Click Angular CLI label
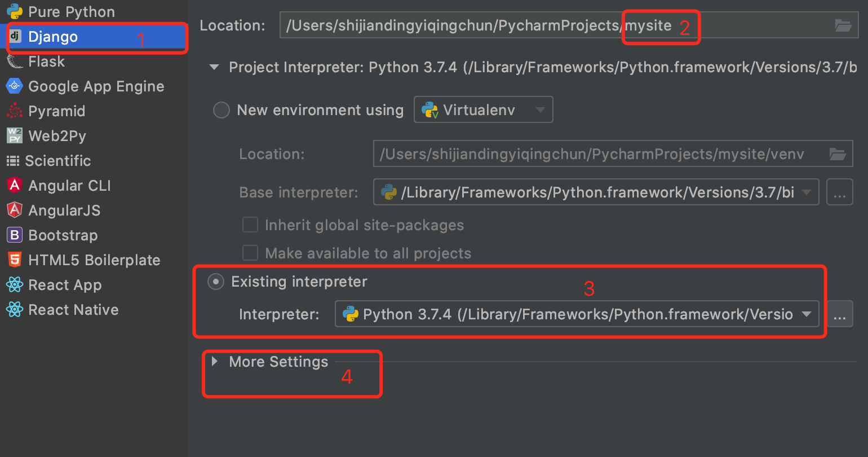Screen dimensions: 868x457 (x=70, y=186)
